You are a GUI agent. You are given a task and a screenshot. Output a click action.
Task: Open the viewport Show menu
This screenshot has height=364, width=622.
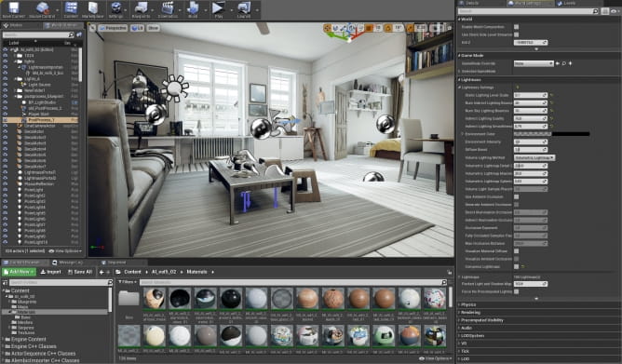click(153, 28)
